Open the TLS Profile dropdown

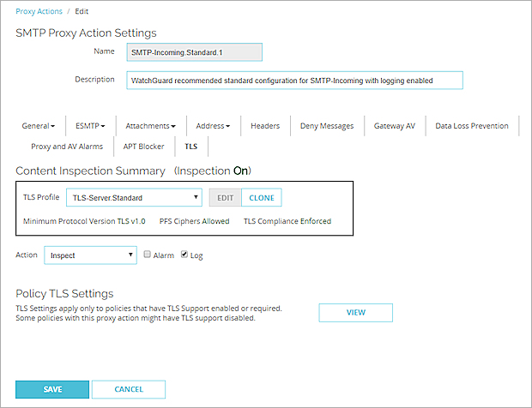pyautogui.click(x=135, y=198)
